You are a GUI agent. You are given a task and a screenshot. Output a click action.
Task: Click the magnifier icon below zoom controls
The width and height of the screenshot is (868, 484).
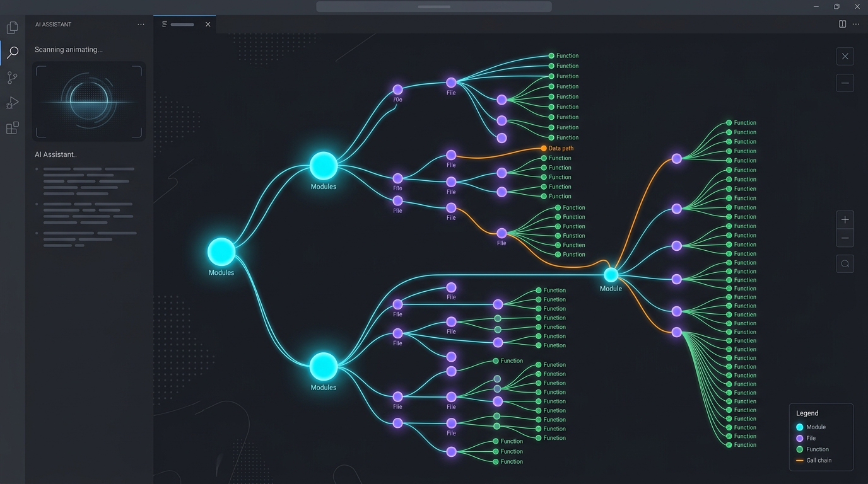click(845, 263)
